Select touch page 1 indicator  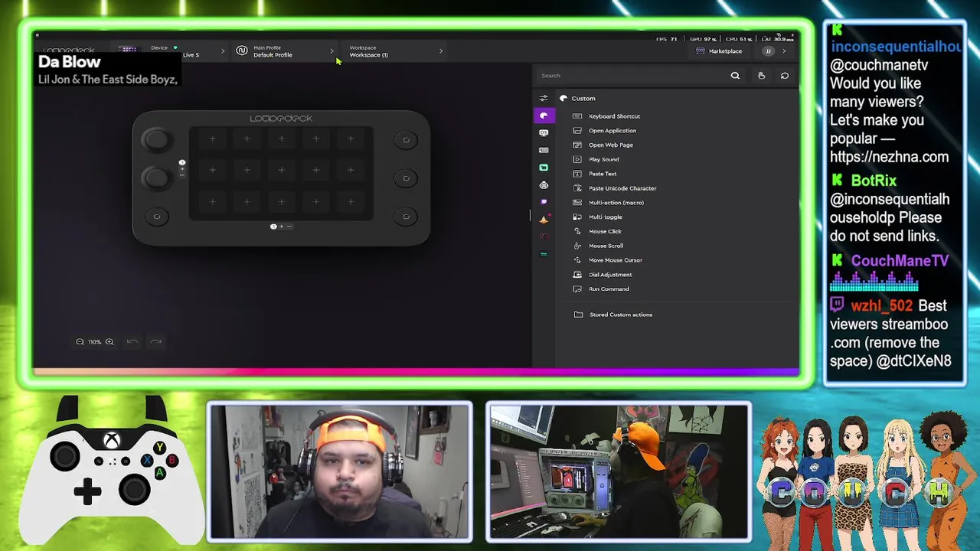pos(273,227)
